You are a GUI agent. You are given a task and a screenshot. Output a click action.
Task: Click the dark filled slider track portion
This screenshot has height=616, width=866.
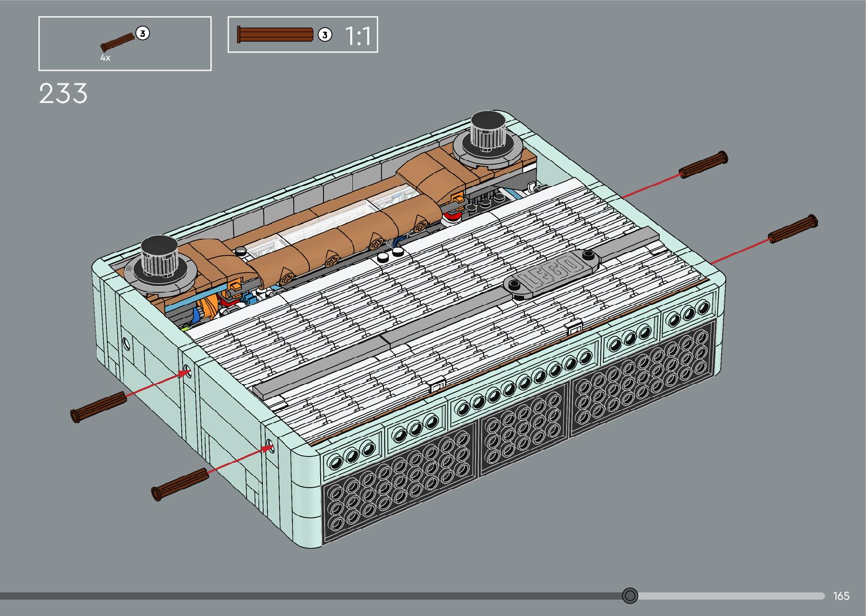311,596
